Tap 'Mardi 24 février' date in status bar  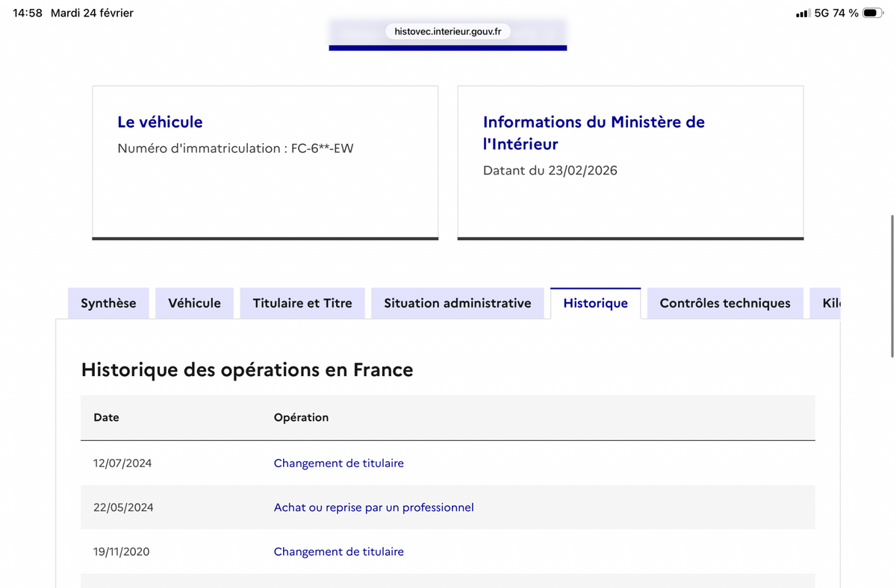[x=92, y=13]
